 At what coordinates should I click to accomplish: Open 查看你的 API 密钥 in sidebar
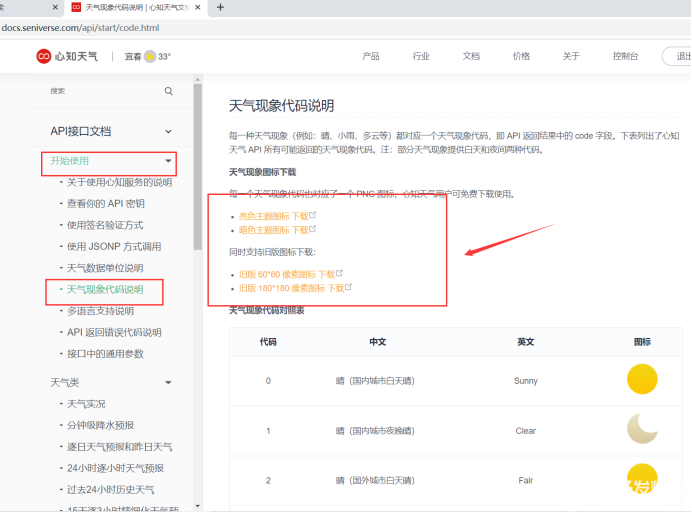(119, 204)
